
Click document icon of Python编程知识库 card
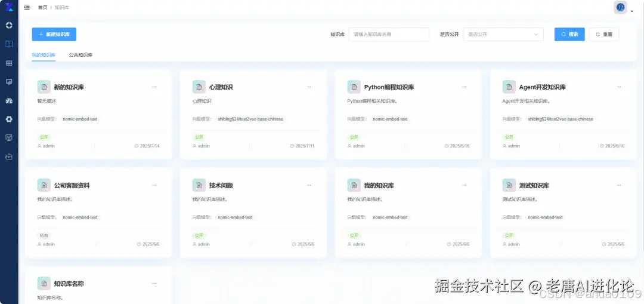click(354, 87)
